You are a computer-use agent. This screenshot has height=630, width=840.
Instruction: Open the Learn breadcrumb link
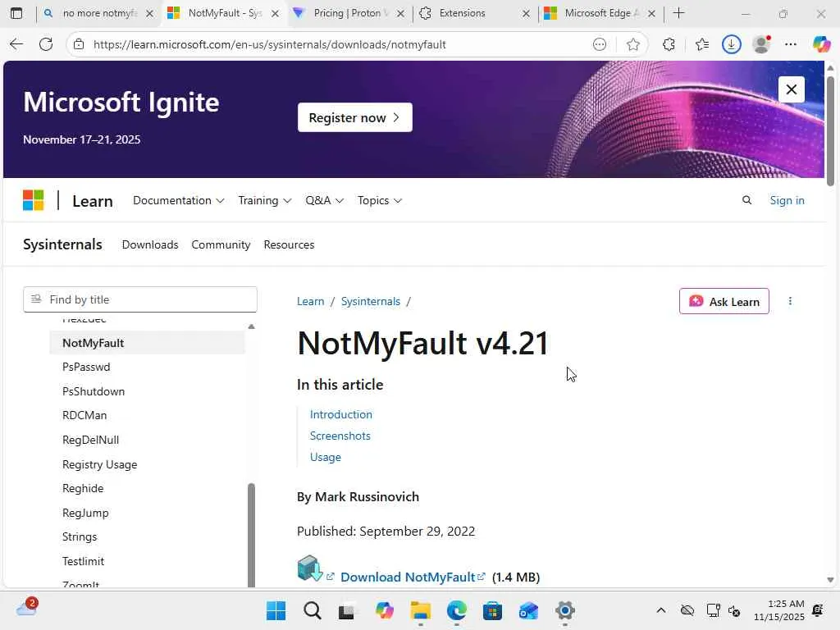coord(311,301)
